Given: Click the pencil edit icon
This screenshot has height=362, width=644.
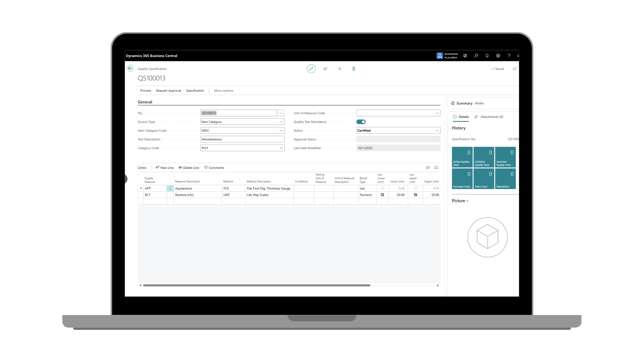Looking at the screenshot, I should pos(311,69).
